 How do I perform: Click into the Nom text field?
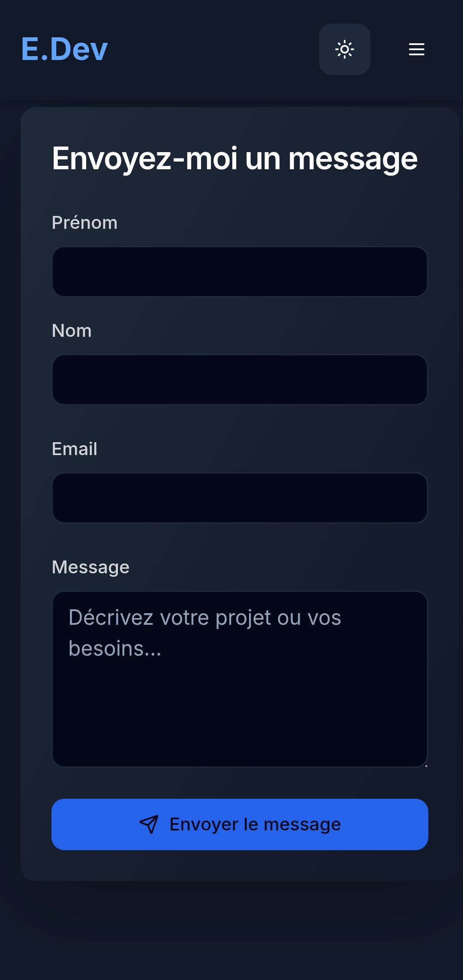tap(240, 380)
